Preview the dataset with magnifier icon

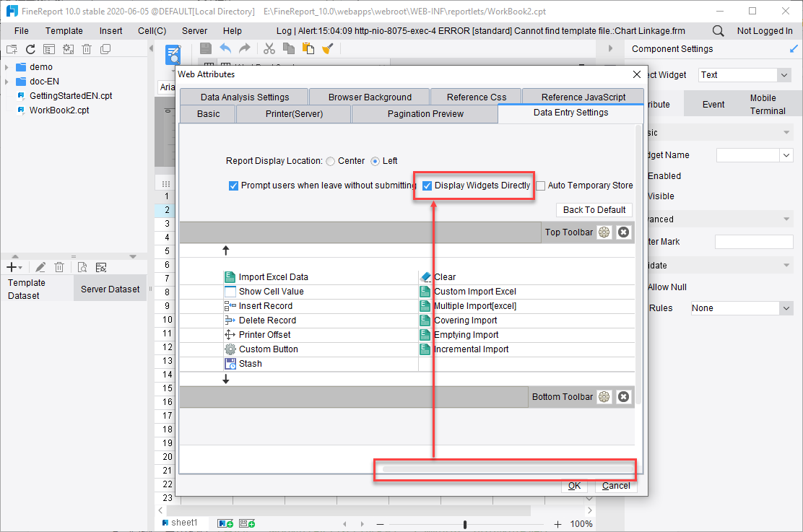click(82, 266)
